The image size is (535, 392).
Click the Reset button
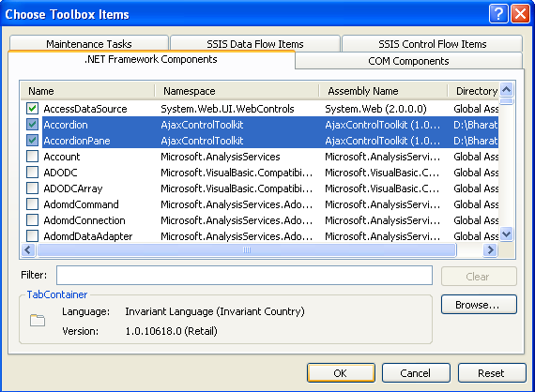[x=491, y=373]
